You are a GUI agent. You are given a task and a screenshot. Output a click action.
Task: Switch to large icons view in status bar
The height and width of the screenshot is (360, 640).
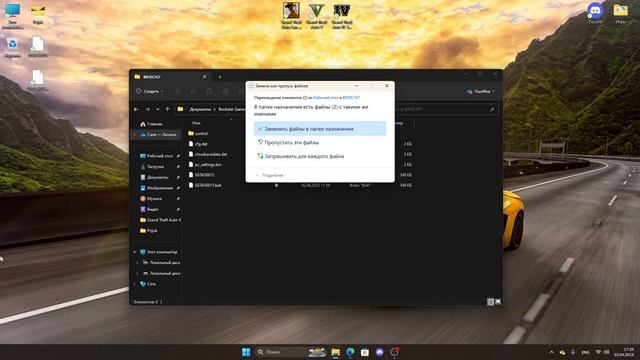tap(498, 302)
